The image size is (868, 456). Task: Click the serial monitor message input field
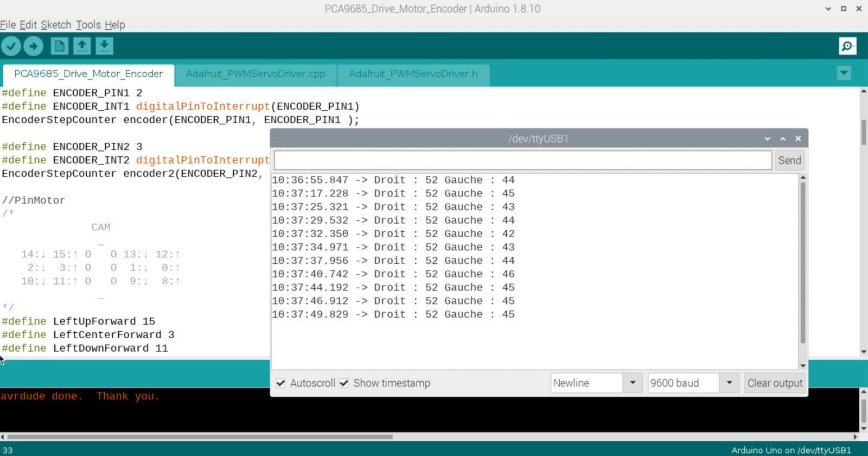pos(522,160)
